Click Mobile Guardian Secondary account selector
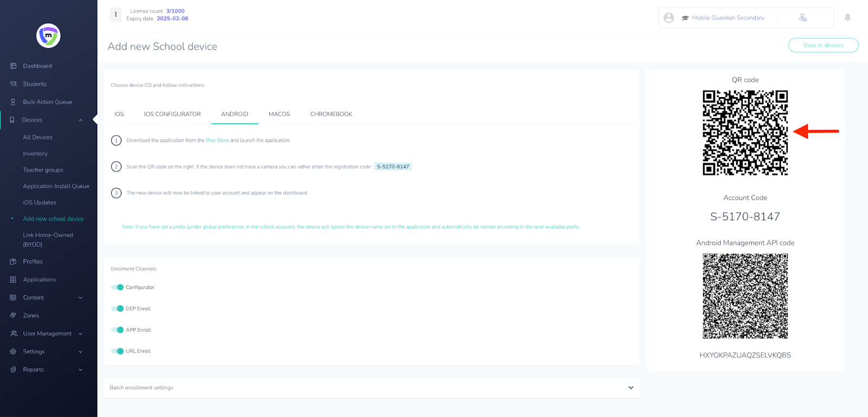This screenshot has width=868, height=417. 728,18
